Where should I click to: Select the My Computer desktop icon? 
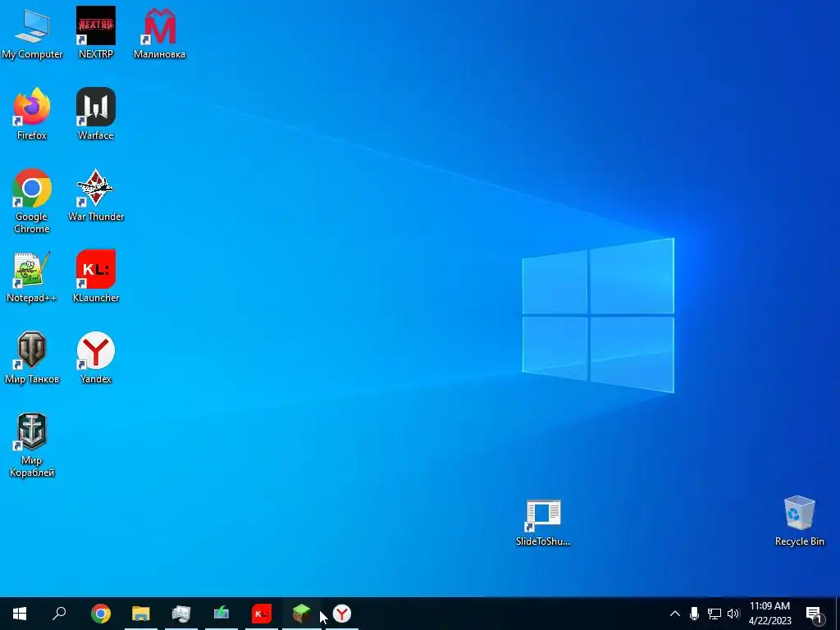(x=32, y=33)
